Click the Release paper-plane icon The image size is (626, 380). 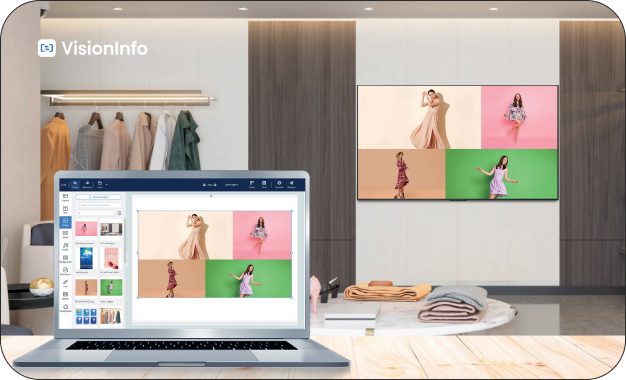[291, 183]
